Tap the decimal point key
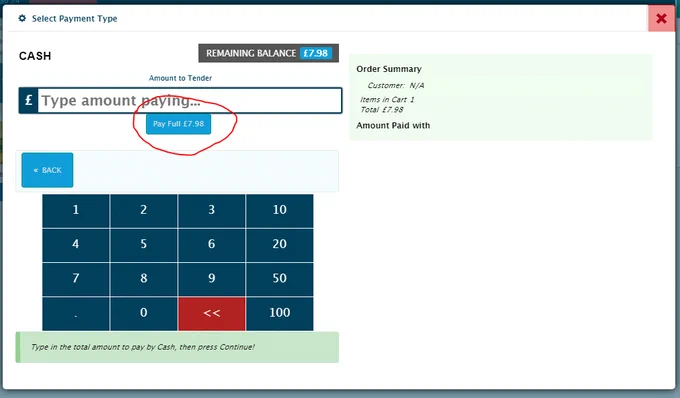680x398 pixels. point(76,313)
